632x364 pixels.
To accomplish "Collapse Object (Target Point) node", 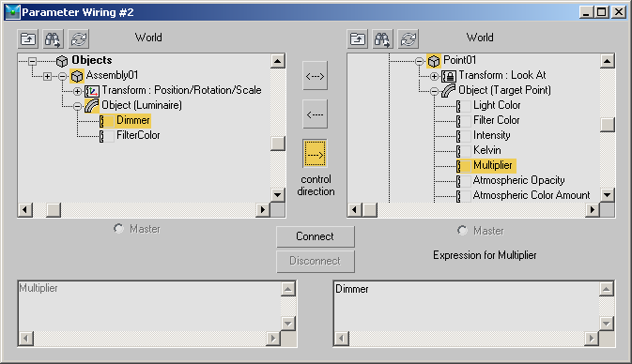I will pyautogui.click(x=434, y=91).
